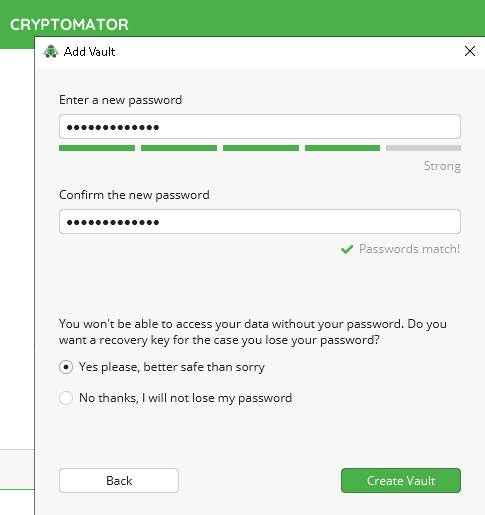Click the fourth green strength bar segment
Image resolution: width=485 pixels, height=515 pixels.
(342, 148)
